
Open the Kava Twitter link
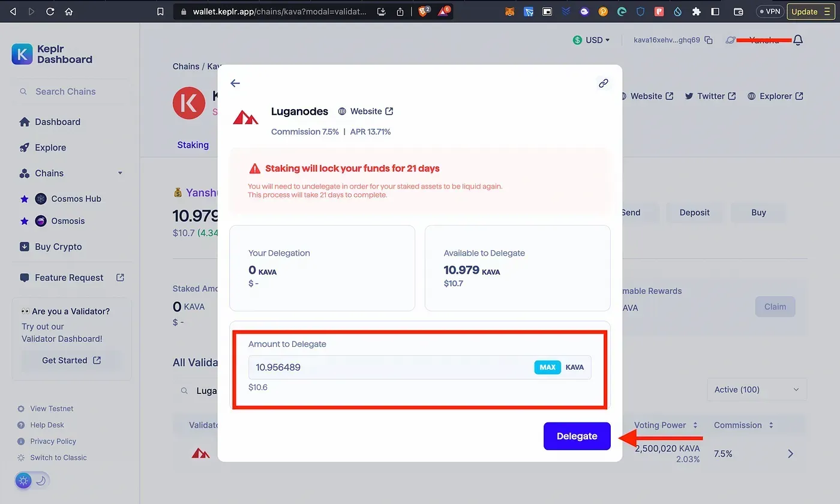click(710, 96)
